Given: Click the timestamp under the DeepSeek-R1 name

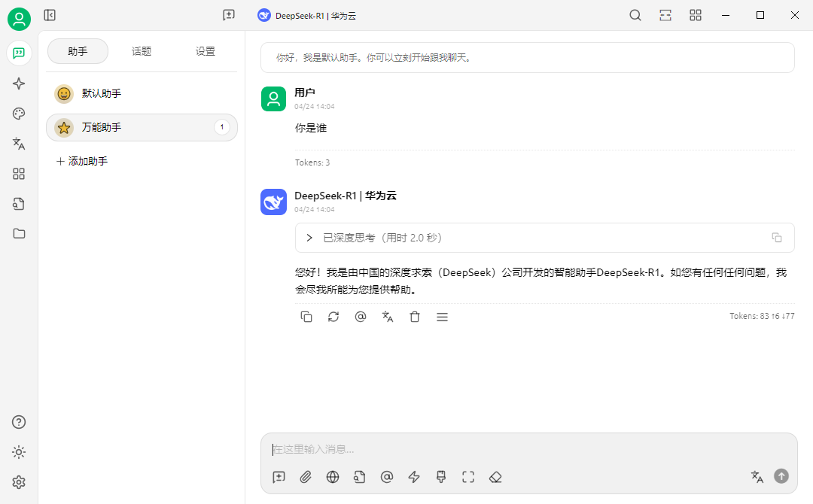Looking at the screenshot, I should [x=315, y=210].
